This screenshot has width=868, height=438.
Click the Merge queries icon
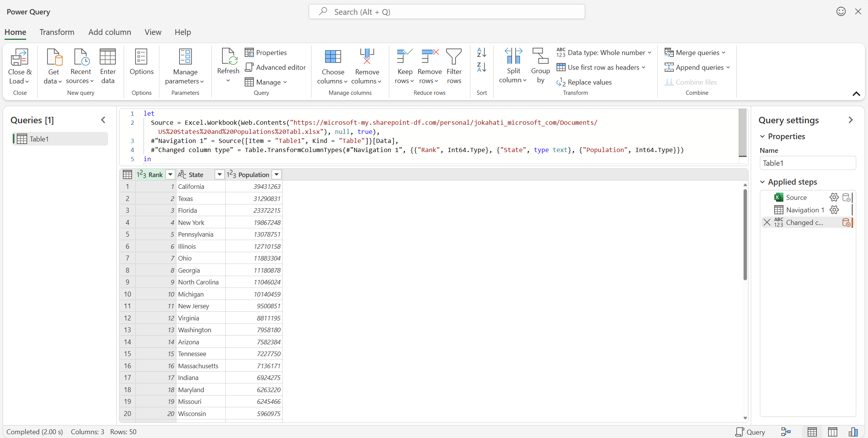[670, 52]
